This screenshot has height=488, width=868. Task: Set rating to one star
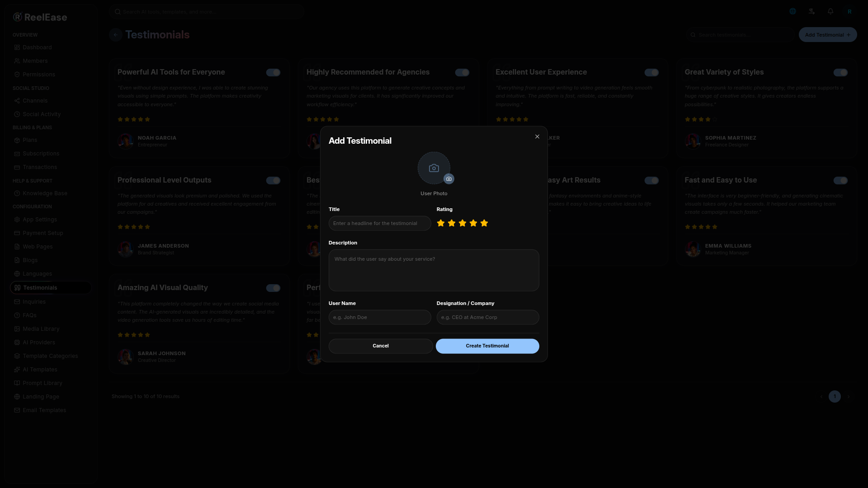click(441, 223)
